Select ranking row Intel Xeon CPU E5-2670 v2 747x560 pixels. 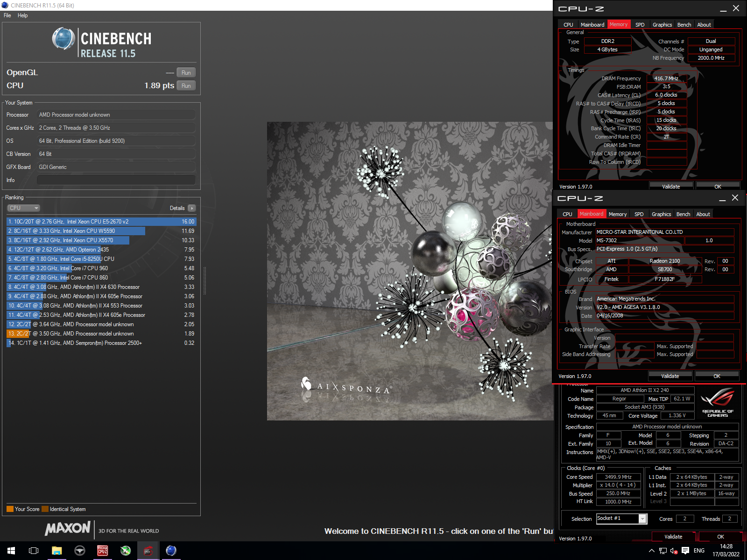101,222
